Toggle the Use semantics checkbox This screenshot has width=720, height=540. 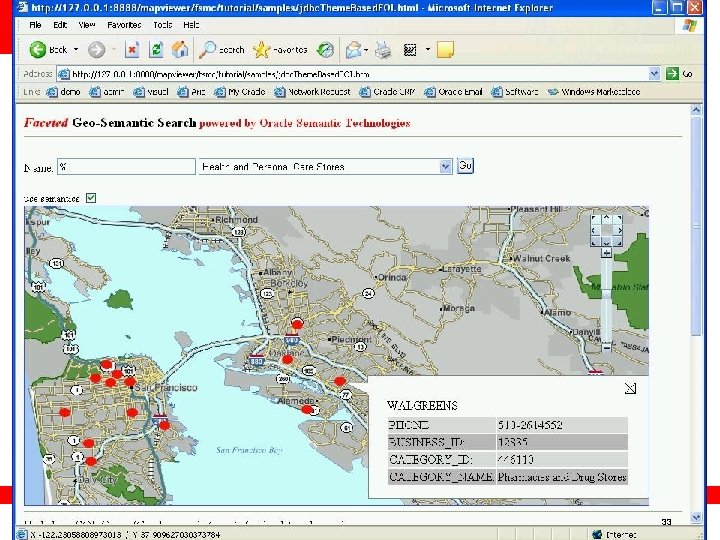pos(91,198)
